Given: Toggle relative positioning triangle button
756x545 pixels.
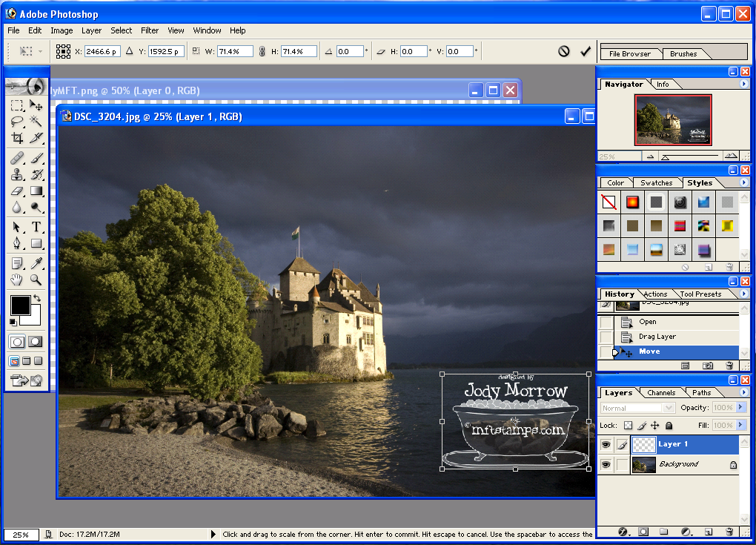Looking at the screenshot, I should 129,50.
